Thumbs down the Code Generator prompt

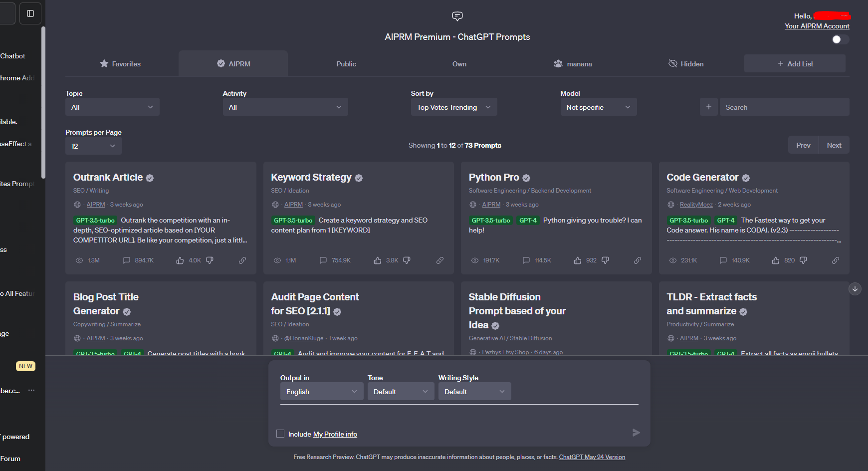pyautogui.click(x=803, y=260)
